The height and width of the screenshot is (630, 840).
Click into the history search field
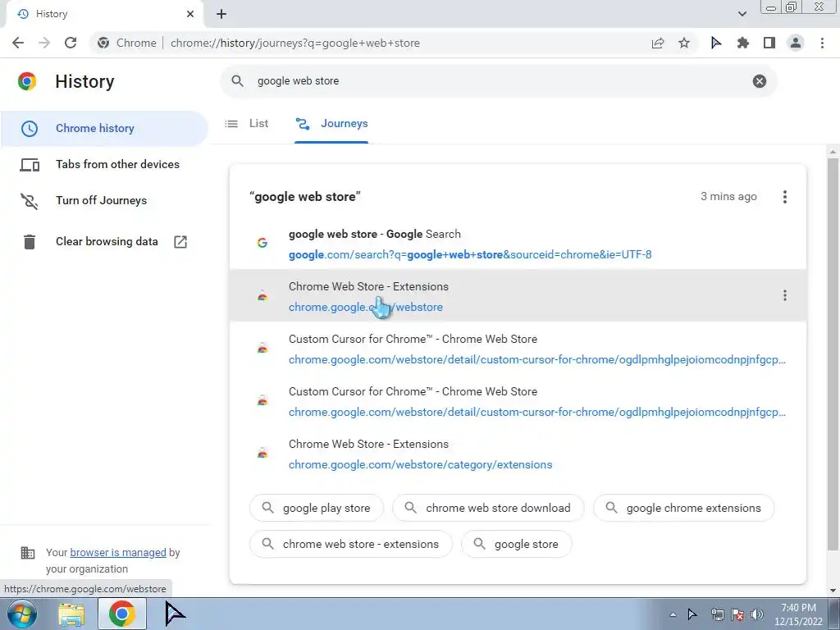pyautogui.click(x=498, y=81)
